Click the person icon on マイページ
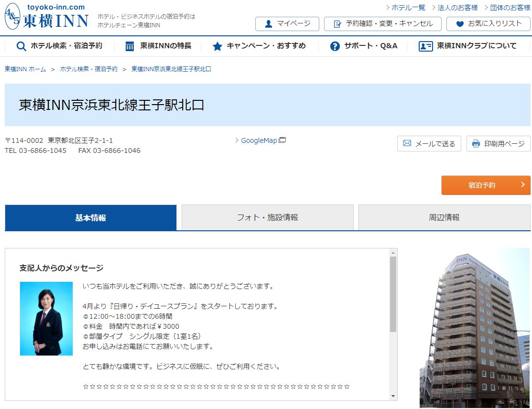 pos(268,24)
